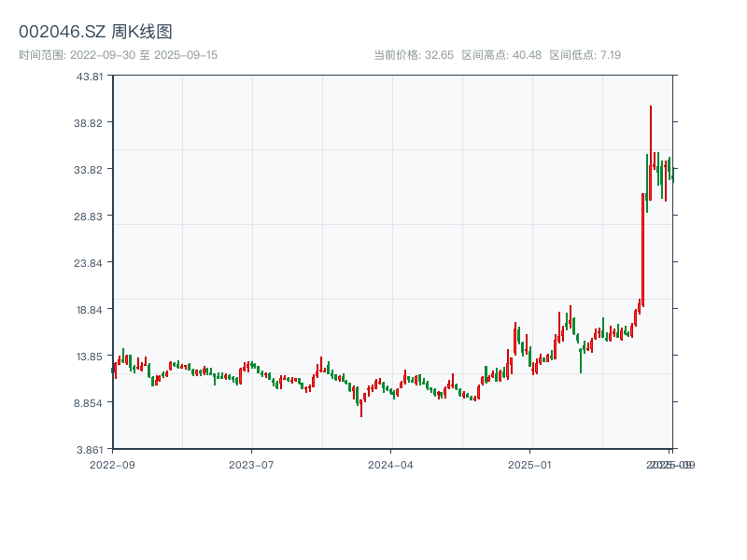Click the lowest candlestick near the 7.19 low
The height and width of the screenshot is (560, 747).
click(x=361, y=407)
